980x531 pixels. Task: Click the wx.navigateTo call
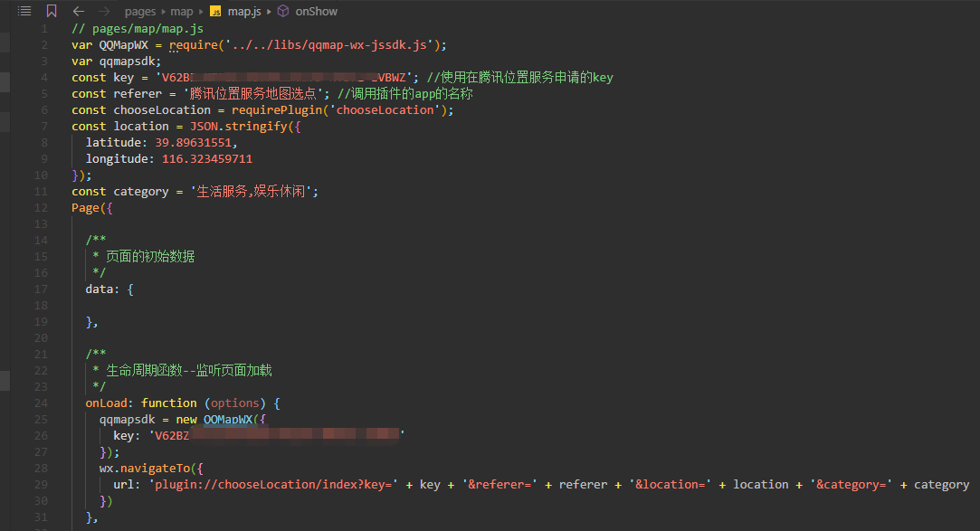[145, 468]
